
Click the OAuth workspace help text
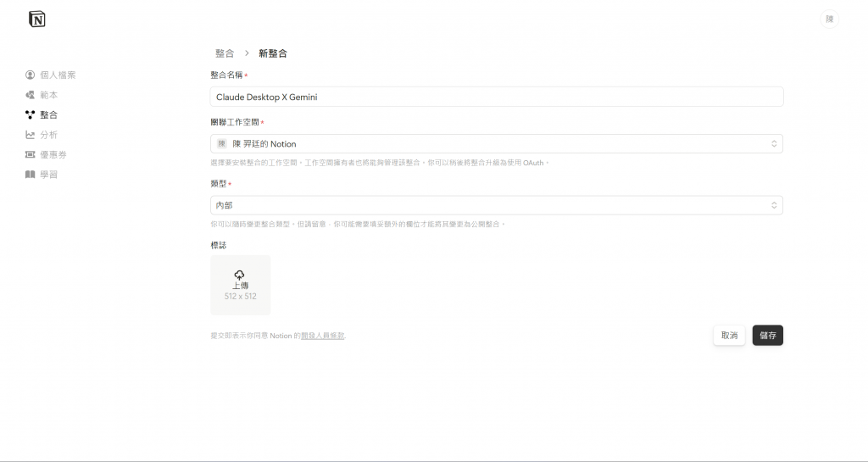(380, 163)
